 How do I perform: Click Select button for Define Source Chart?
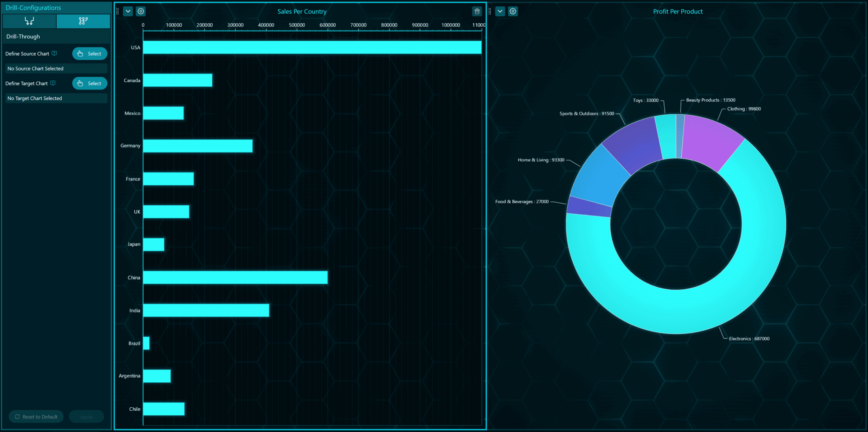(90, 54)
